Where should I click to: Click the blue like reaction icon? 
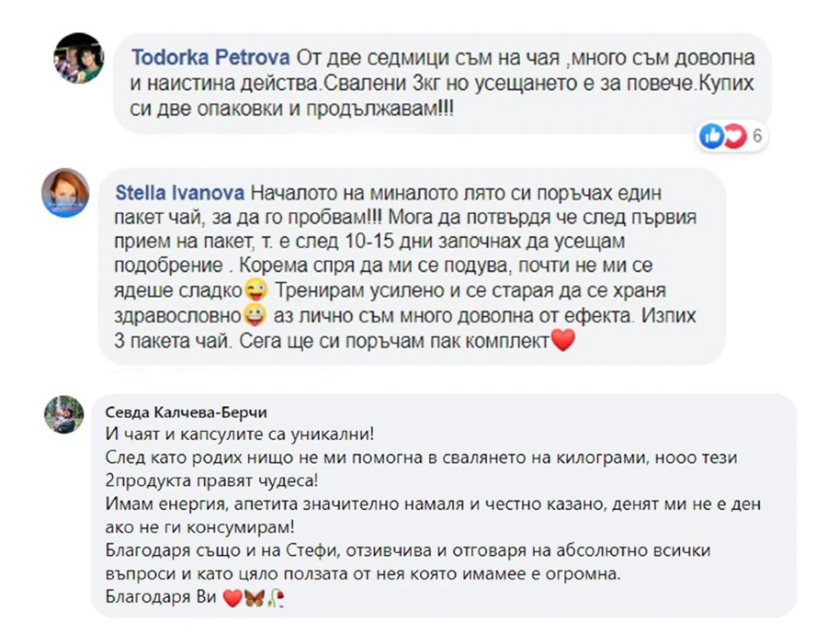711,137
